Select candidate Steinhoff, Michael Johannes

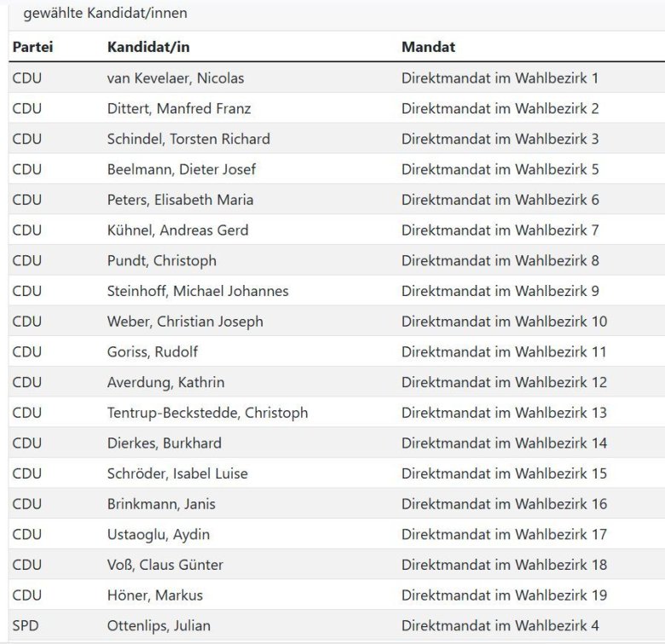[x=198, y=291]
